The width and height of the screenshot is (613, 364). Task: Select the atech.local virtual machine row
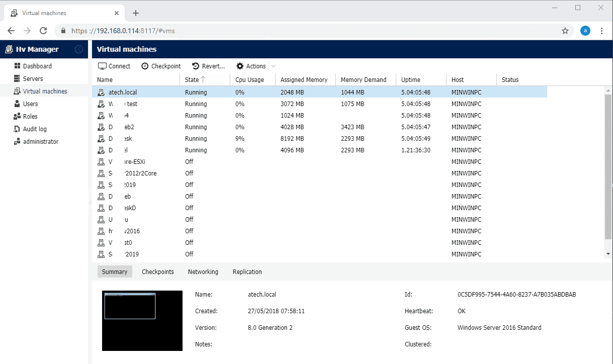pos(319,93)
